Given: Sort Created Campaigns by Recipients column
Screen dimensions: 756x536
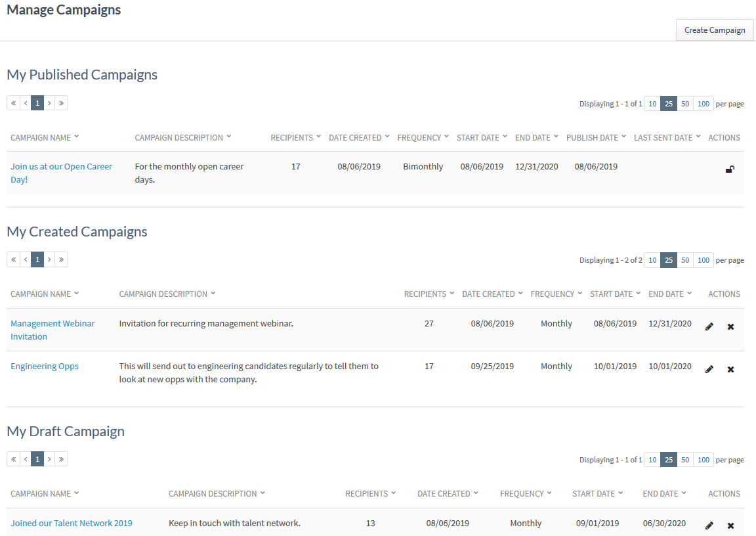Looking at the screenshot, I should 429,294.
